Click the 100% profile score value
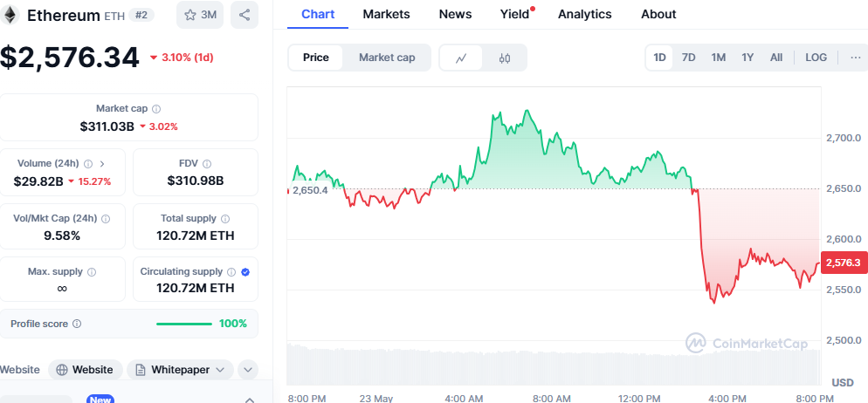Screen dimensions: 868x403 pyautogui.click(x=233, y=324)
